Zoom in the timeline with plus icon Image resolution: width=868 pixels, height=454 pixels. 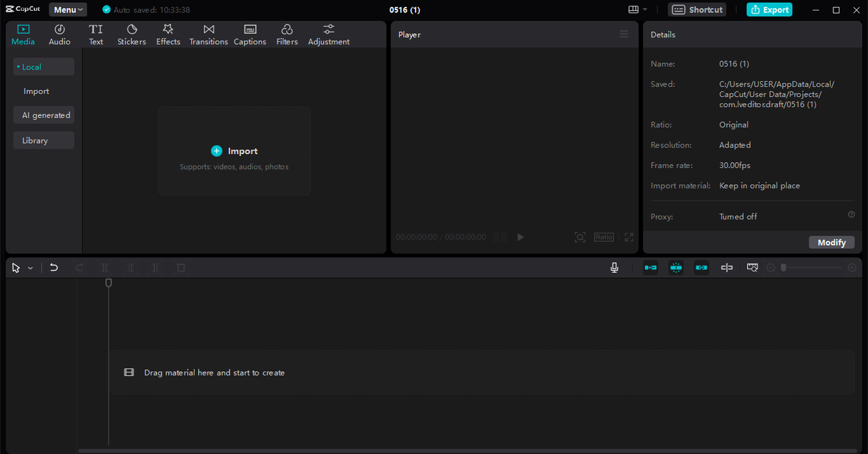(852, 268)
